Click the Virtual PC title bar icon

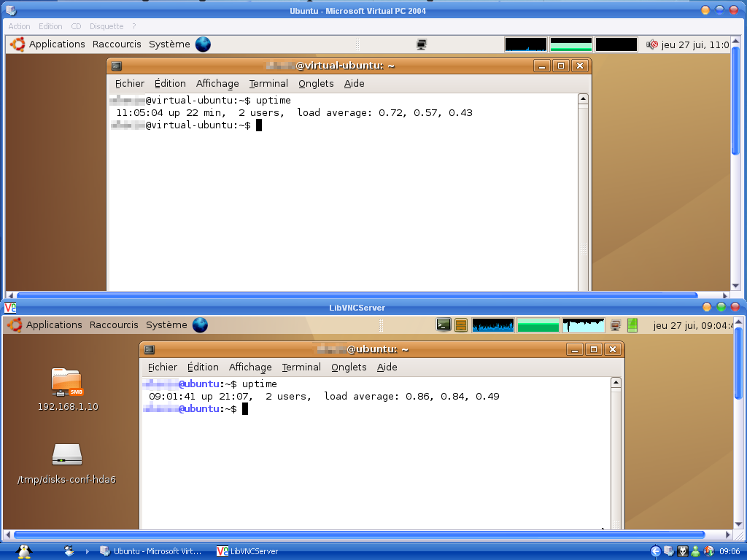10,10
